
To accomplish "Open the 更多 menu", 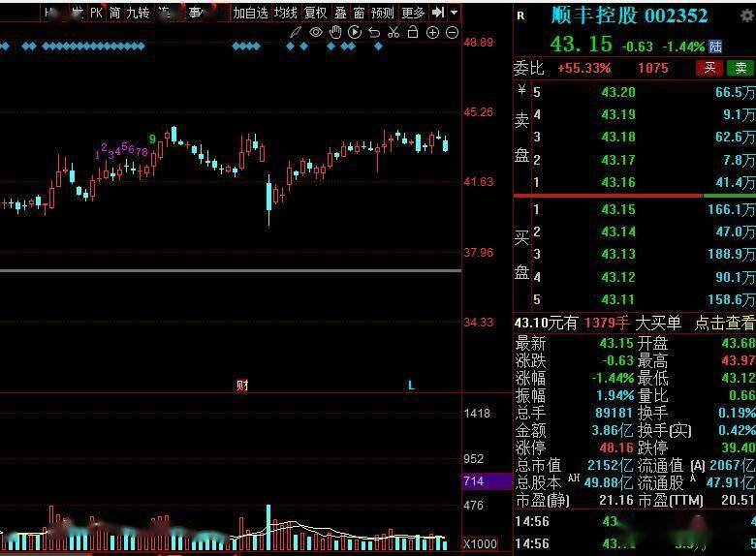I will pyautogui.click(x=413, y=13).
